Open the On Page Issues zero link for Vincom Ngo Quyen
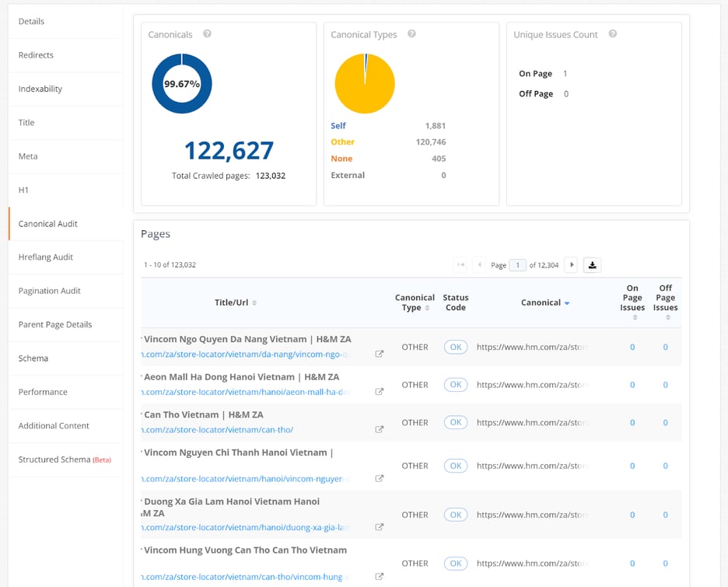 [632, 348]
